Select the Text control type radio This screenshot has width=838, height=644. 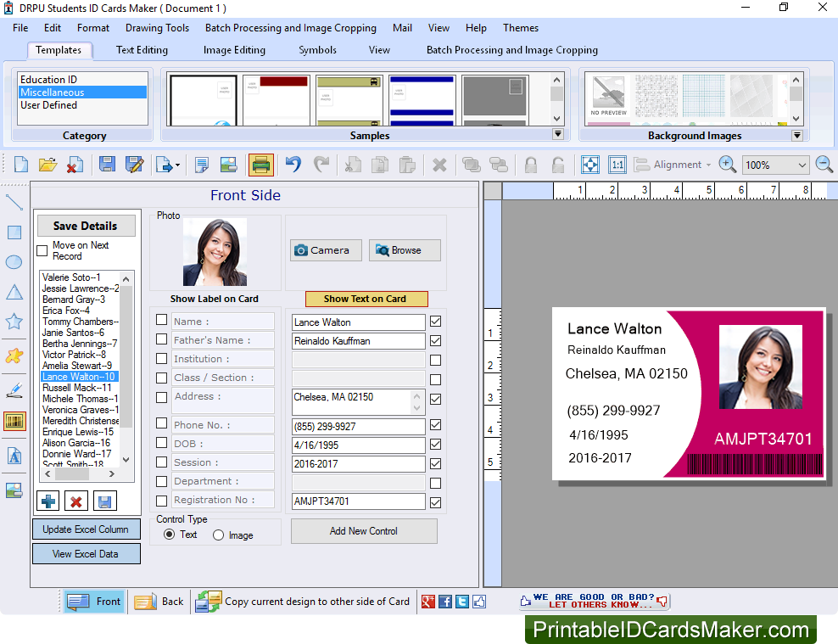click(x=169, y=535)
